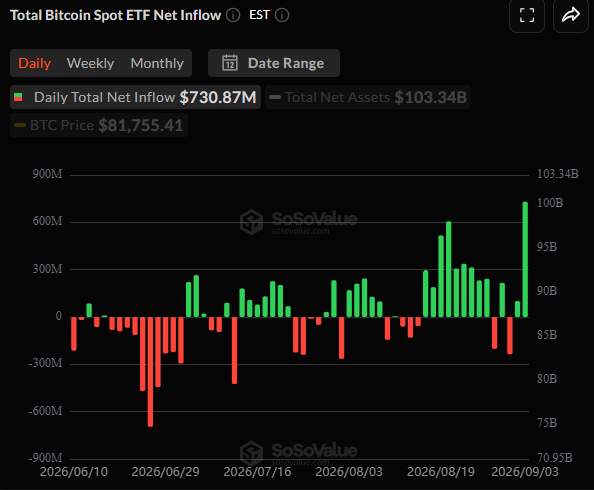This screenshot has width=594, height=490.
Task: Click the -900M left axis label
Action: [x=45, y=458]
